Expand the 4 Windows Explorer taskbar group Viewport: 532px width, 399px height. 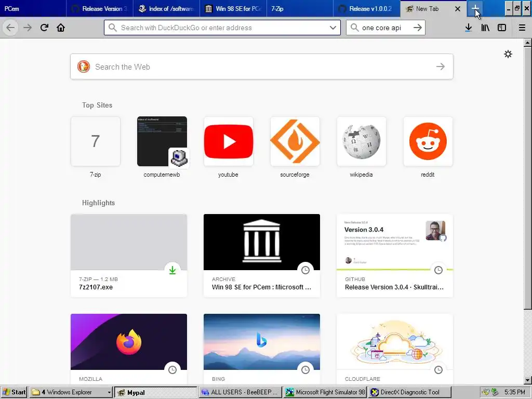tap(71, 392)
